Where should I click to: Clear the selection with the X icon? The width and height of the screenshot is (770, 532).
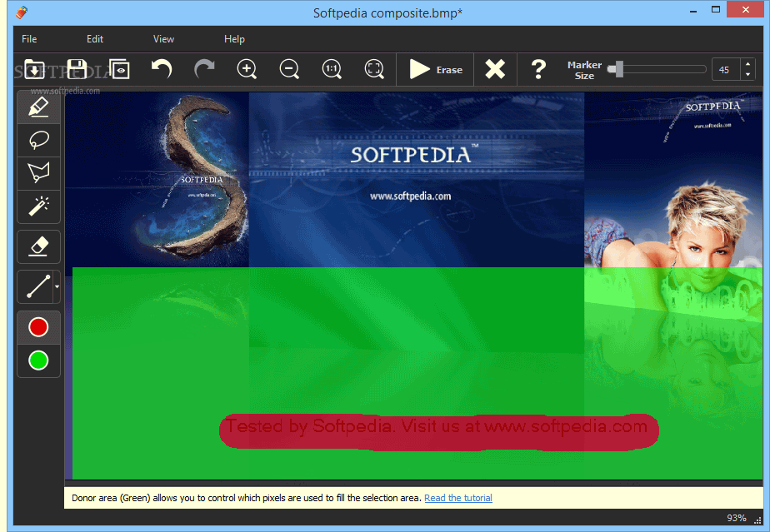tap(495, 69)
